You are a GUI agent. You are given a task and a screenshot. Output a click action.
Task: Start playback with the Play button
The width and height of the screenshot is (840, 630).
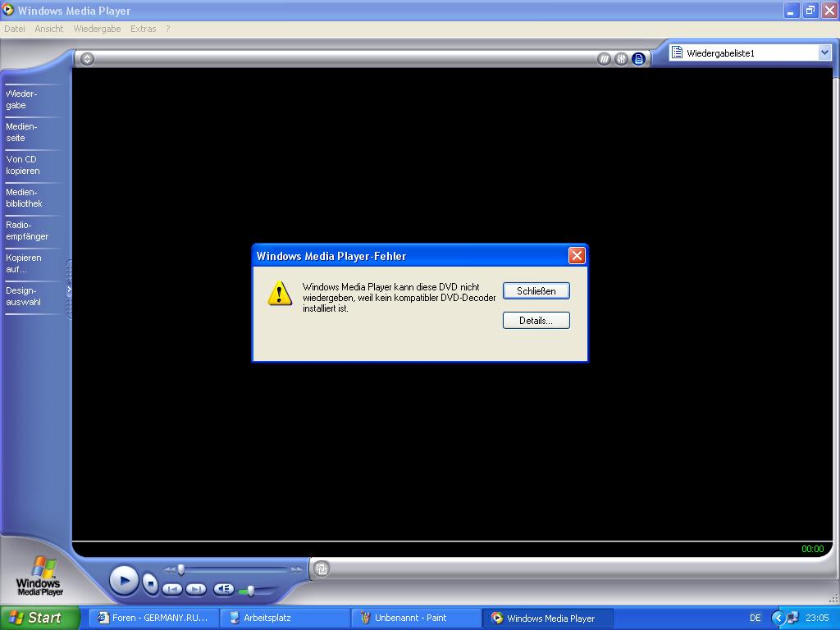pos(125,581)
